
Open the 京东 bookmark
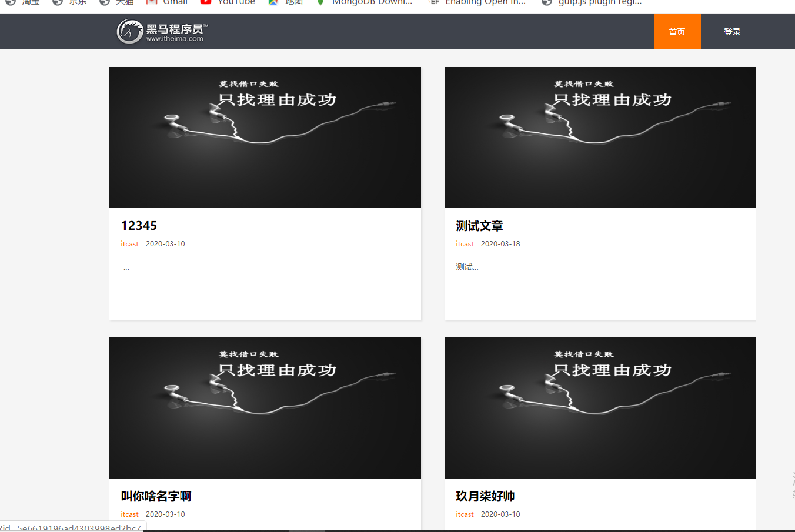point(71,3)
